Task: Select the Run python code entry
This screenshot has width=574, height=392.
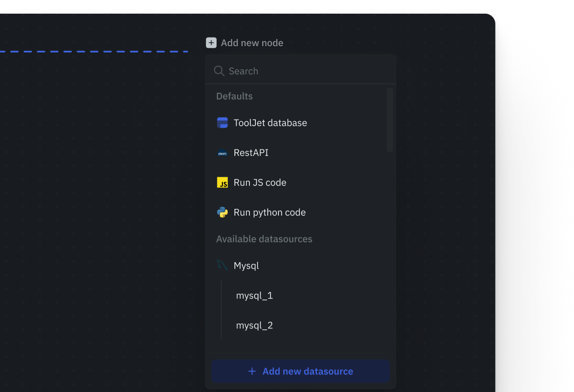Action: pyautogui.click(x=269, y=213)
